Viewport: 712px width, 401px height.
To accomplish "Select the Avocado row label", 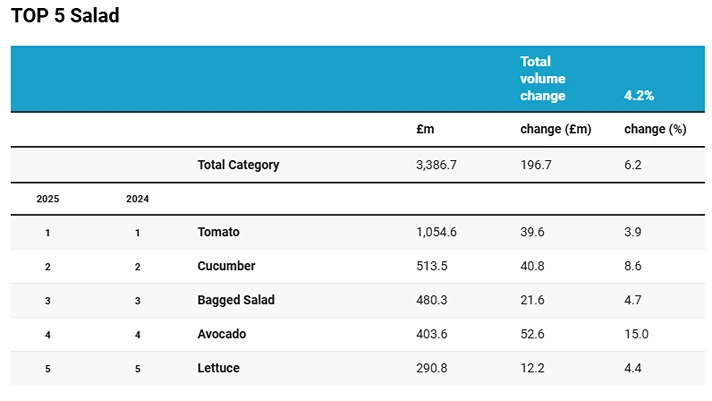I will (x=221, y=334).
